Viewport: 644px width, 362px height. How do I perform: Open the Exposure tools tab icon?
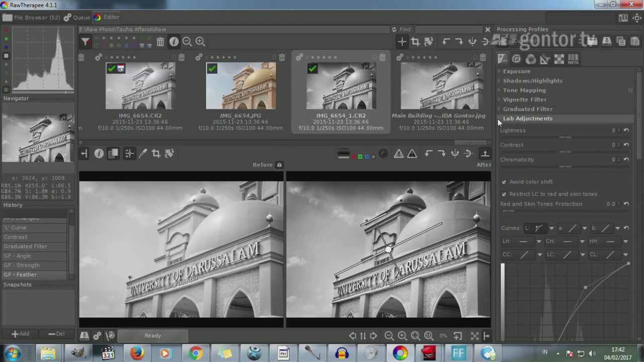click(x=502, y=59)
